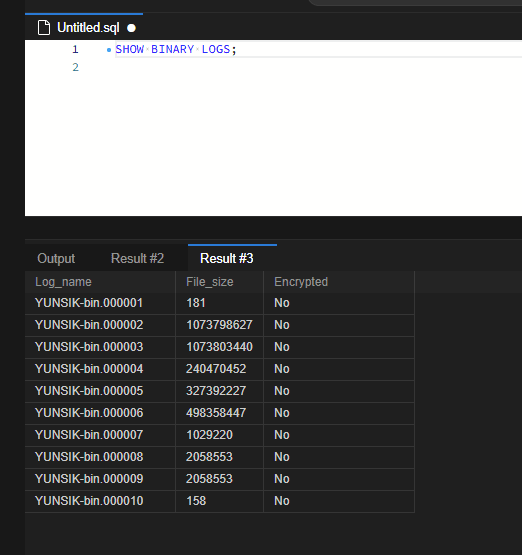Click the SHOW BINARY LOGS statement in editor
Viewport: 522px width, 555px height.
click(x=176, y=49)
